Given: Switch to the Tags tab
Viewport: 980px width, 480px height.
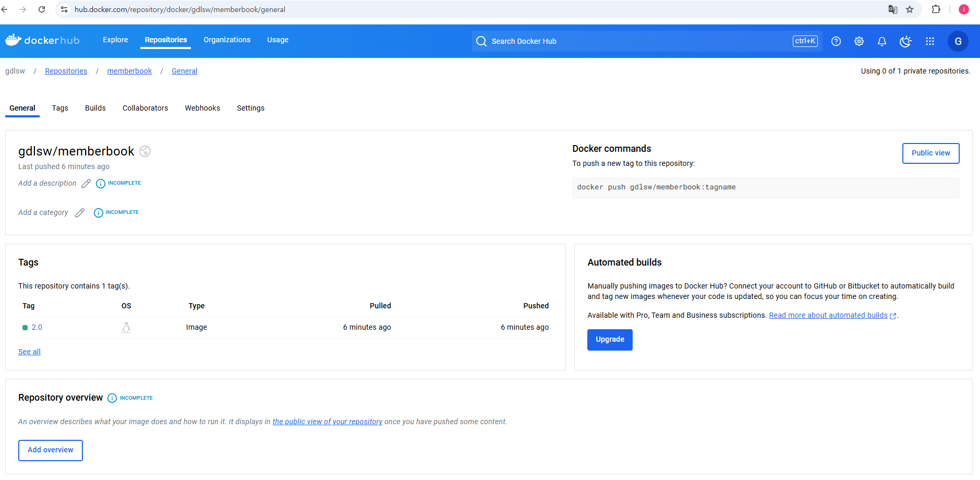Looking at the screenshot, I should (60, 108).
